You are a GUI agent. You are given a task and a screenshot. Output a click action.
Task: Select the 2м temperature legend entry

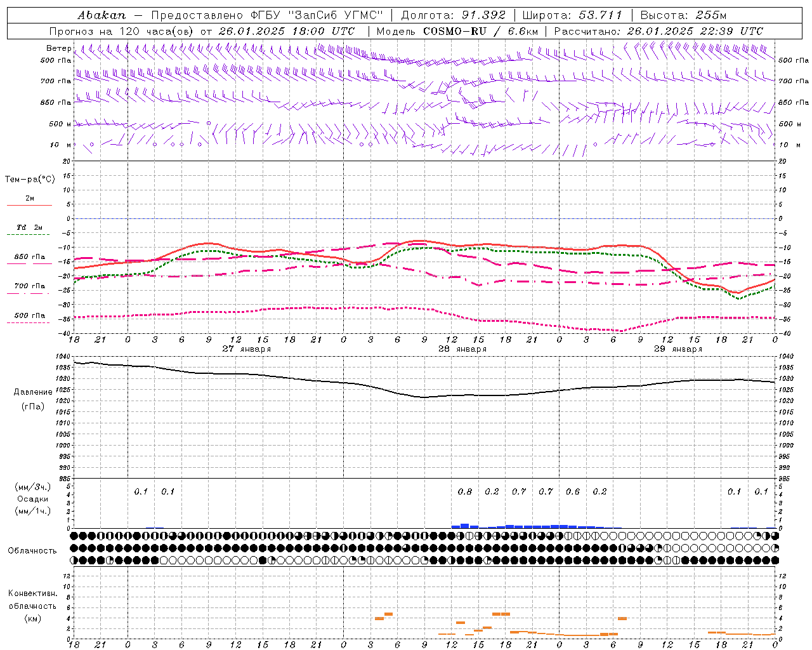[x=30, y=198]
